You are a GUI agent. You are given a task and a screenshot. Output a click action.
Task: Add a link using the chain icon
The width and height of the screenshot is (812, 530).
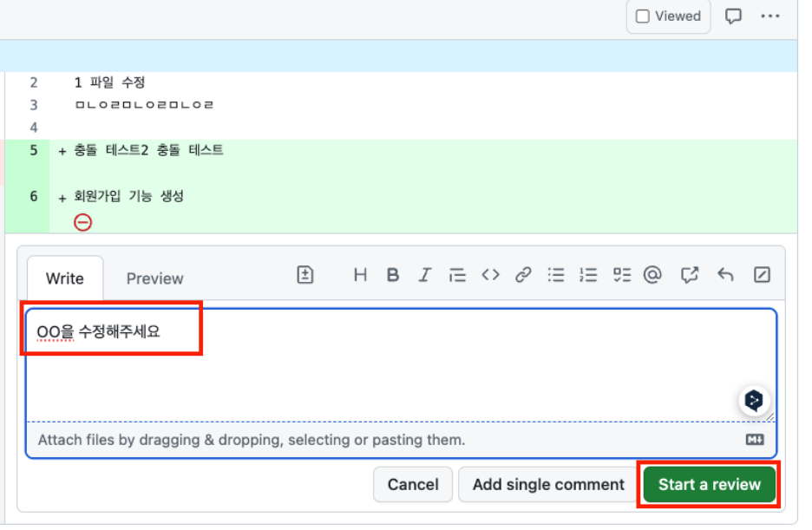point(523,274)
